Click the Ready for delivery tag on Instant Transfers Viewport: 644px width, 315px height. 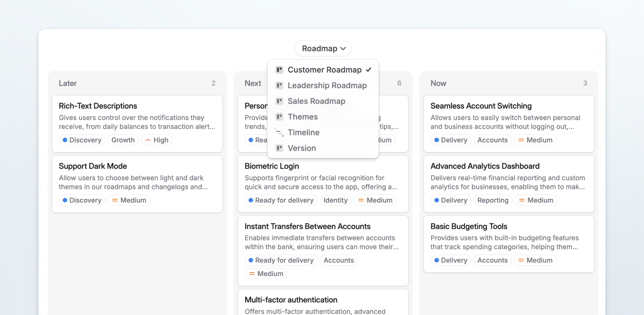[281, 260]
